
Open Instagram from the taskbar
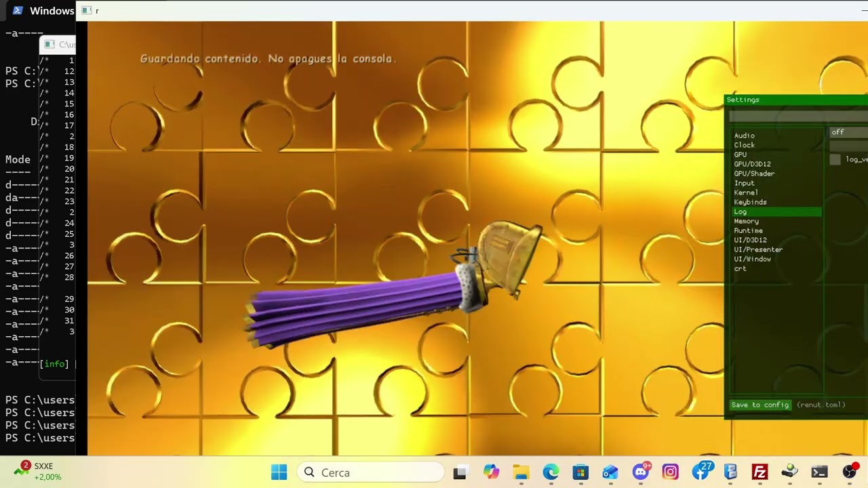pos(670,472)
